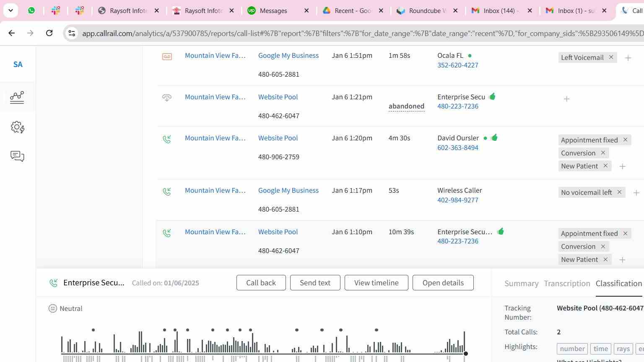Click the Neutral sentiment face icon
This screenshot has width=644, height=362.
click(52, 308)
